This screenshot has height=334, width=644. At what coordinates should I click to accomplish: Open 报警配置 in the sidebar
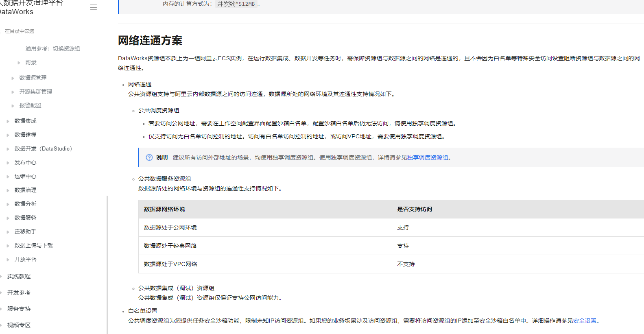[x=30, y=105]
